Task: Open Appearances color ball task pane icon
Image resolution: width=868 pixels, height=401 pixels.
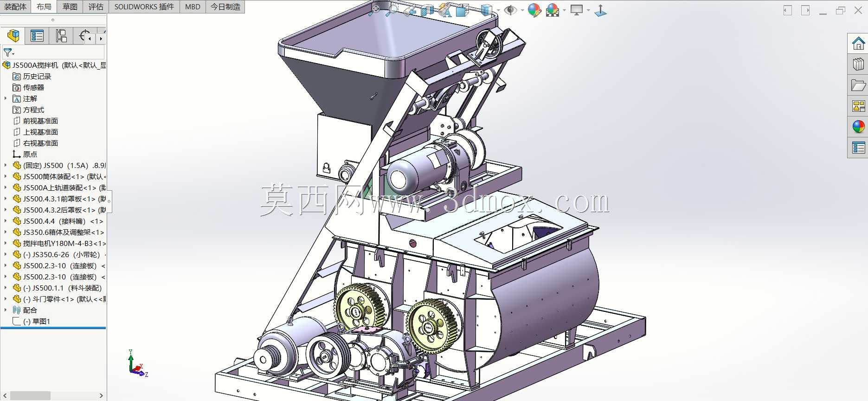Action: pyautogui.click(x=858, y=127)
